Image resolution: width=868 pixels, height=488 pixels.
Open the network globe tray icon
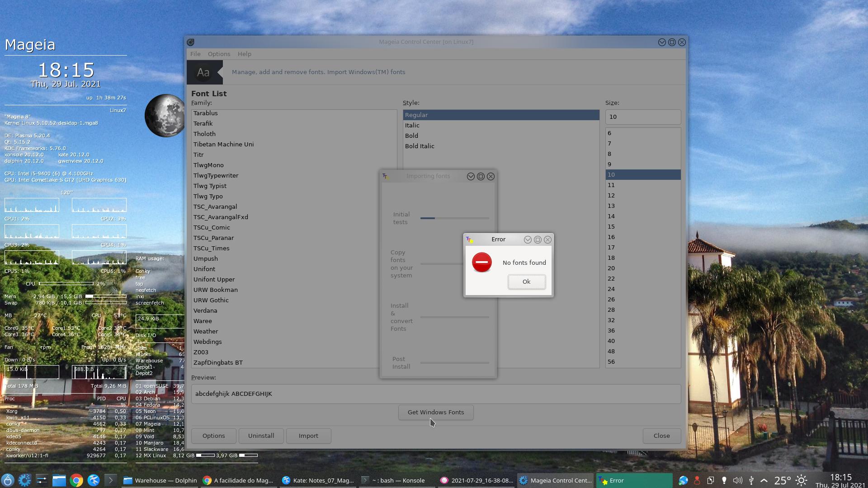point(683,480)
